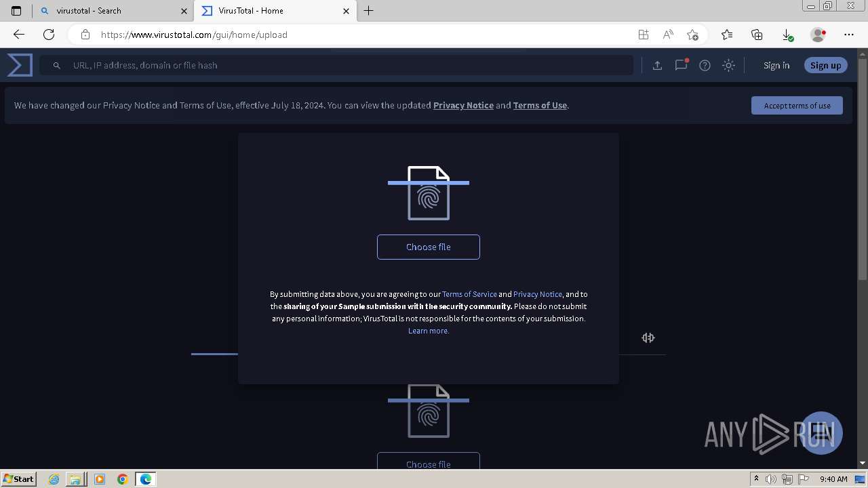
Task: Close the VirusTotal - Home tab
Action: point(346,11)
